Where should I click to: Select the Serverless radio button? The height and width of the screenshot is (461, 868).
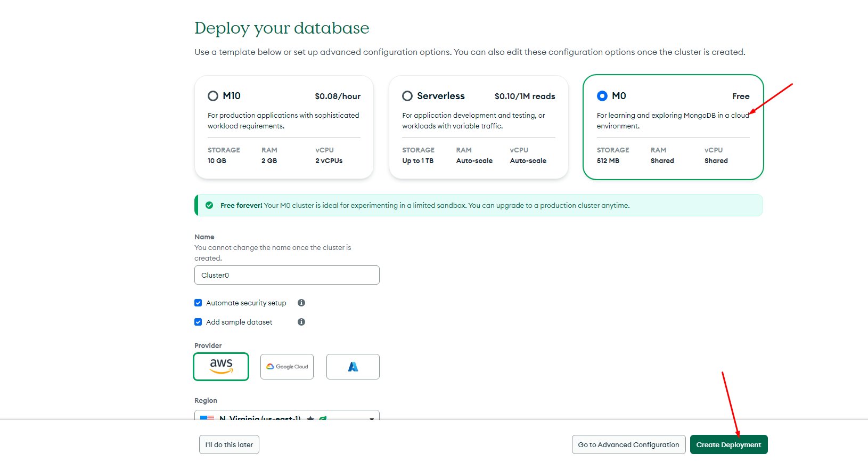pyautogui.click(x=407, y=96)
